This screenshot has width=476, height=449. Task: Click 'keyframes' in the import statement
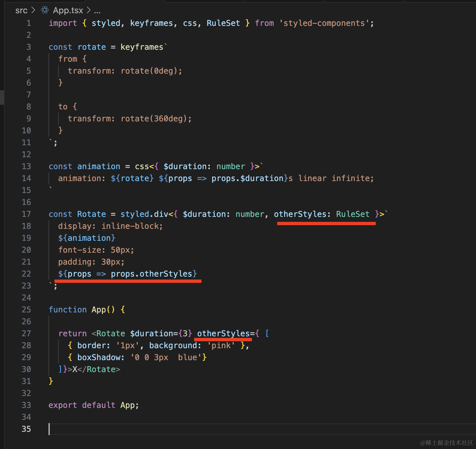click(151, 23)
